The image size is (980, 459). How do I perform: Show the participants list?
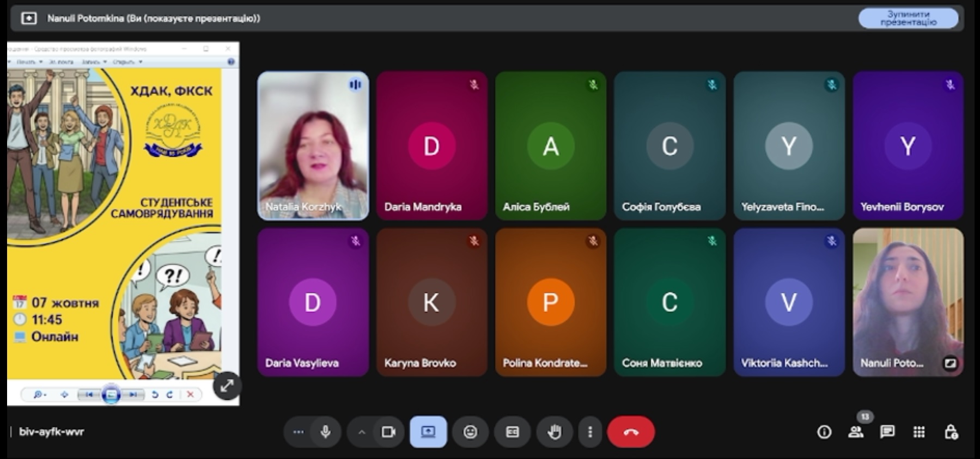[856, 432]
